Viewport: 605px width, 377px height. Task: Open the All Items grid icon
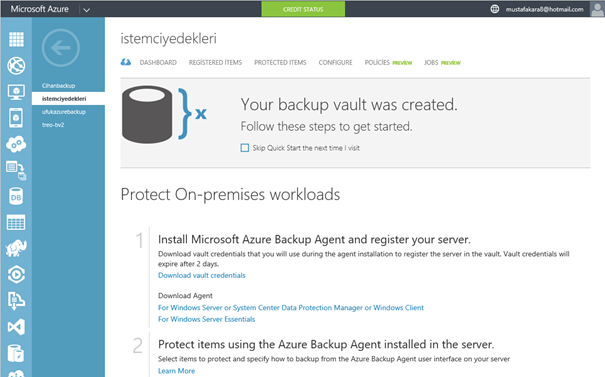pyautogui.click(x=16, y=39)
